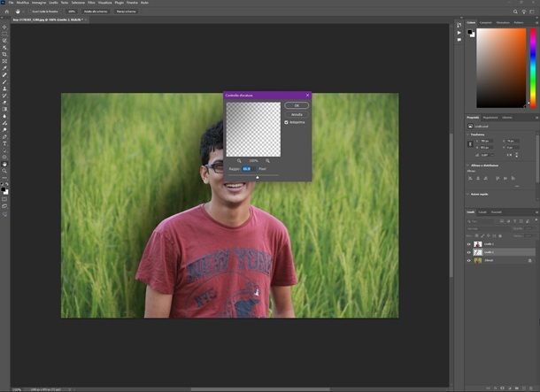
Task: Zoom in the blur dialog preview
Action: coord(267,161)
